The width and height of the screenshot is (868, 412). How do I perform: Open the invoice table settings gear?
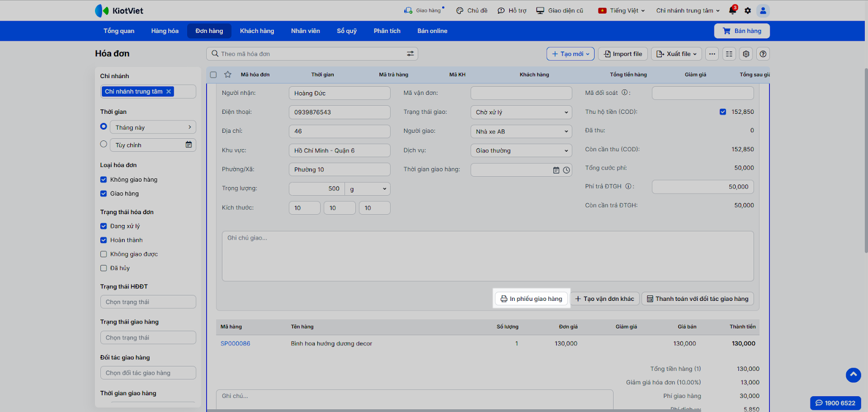pos(746,54)
